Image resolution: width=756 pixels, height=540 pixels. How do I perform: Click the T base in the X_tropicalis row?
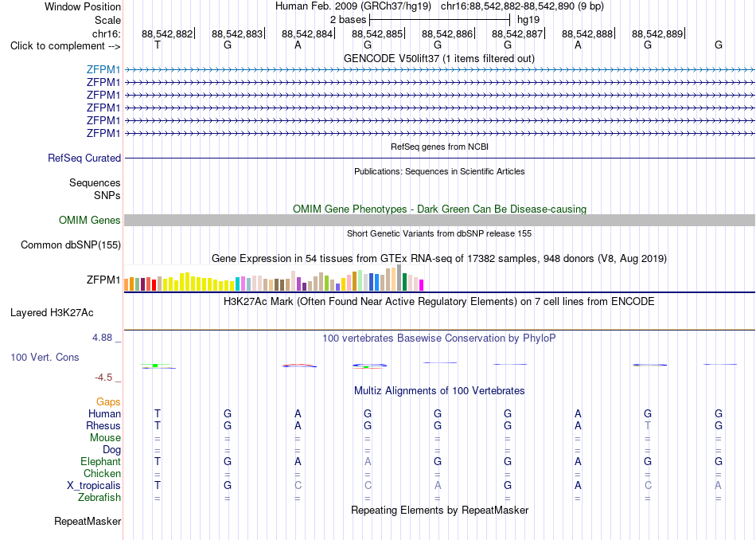(158, 486)
